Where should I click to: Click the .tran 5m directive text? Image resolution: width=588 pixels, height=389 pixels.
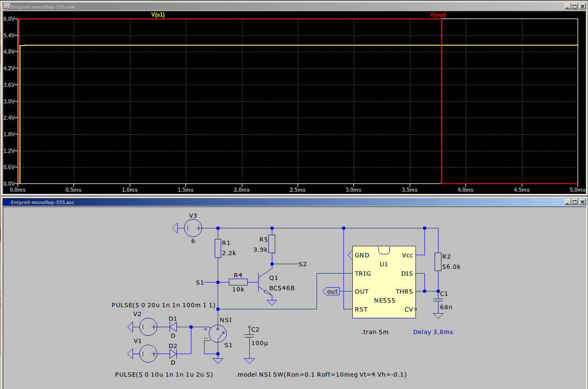tap(375, 332)
